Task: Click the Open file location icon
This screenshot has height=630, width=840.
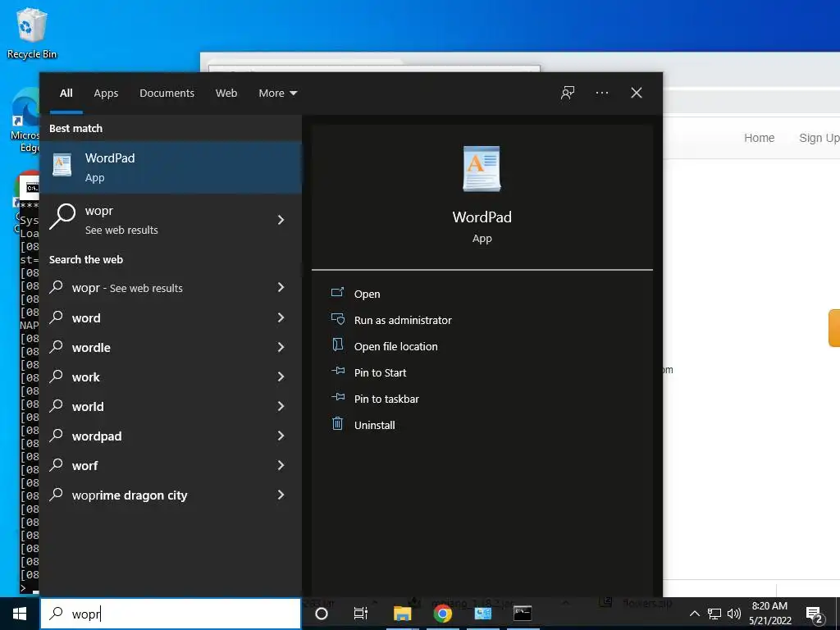Action: pyautogui.click(x=337, y=345)
